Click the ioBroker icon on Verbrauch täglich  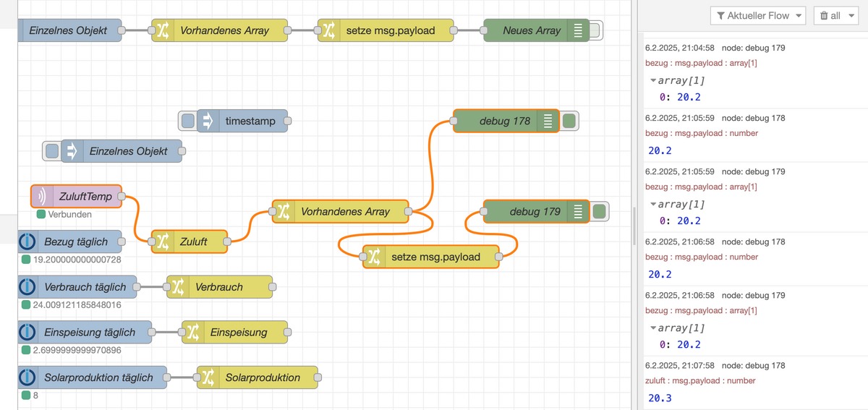[27, 287]
